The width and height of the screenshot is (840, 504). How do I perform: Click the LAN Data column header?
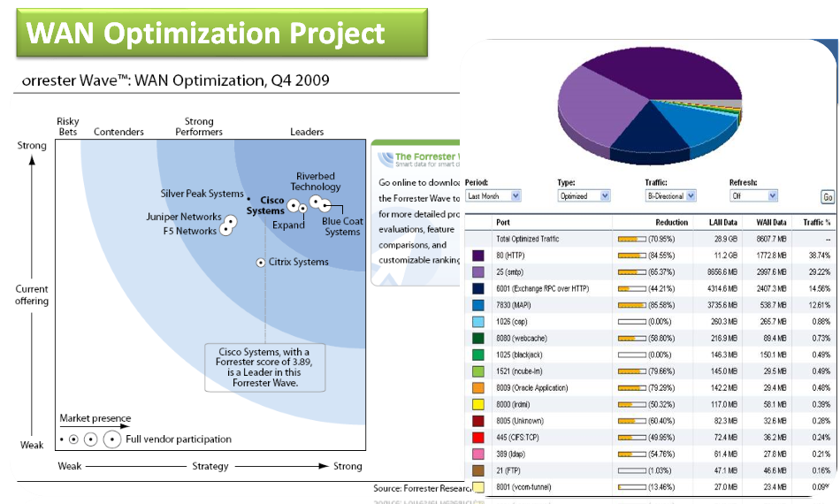pos(722,222)
